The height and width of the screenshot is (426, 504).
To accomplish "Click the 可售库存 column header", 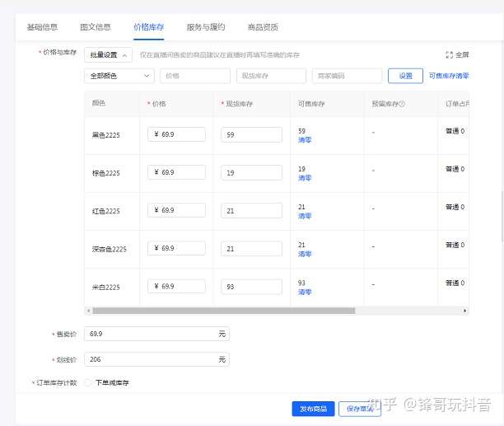I will [x=311, y=104].
